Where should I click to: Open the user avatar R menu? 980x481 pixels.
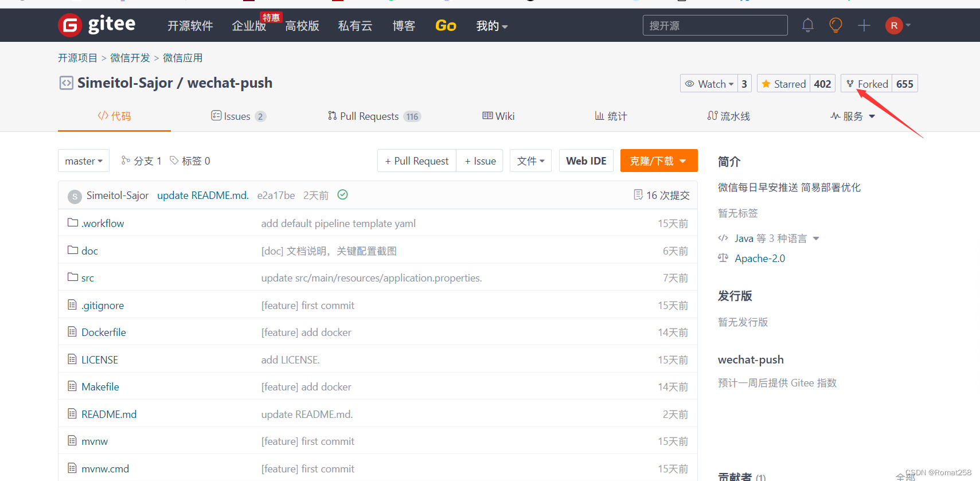(x=897, y=25)
